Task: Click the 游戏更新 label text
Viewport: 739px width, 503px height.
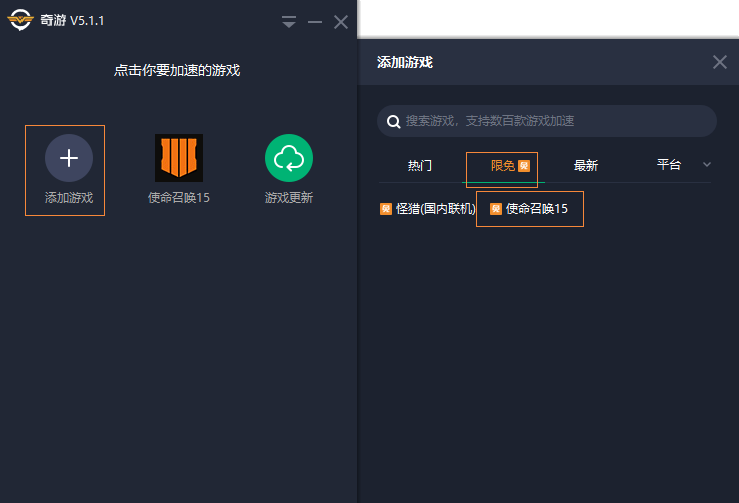Action: 289,198
